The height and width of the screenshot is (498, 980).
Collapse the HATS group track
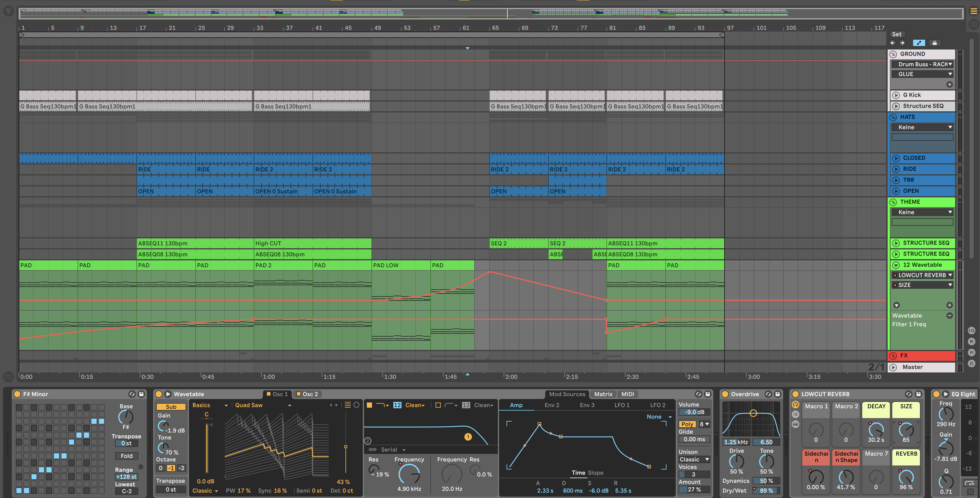click(893, 117)
